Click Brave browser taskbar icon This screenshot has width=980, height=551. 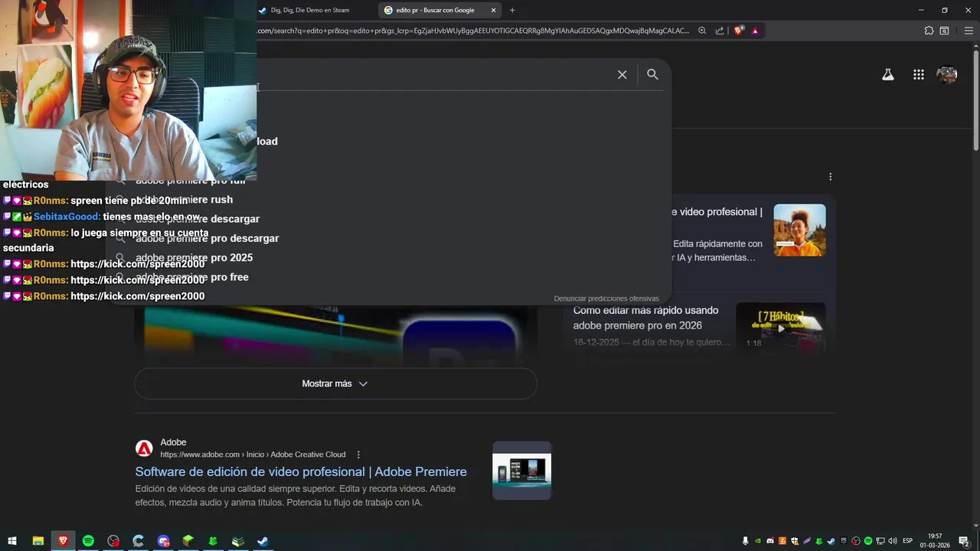(x=63, y=541)
